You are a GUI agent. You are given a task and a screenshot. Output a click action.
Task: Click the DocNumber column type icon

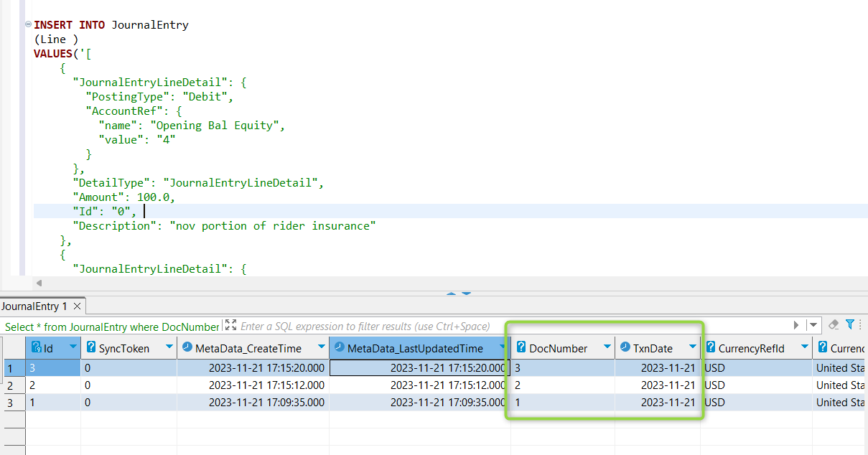[x=521, y=347]
